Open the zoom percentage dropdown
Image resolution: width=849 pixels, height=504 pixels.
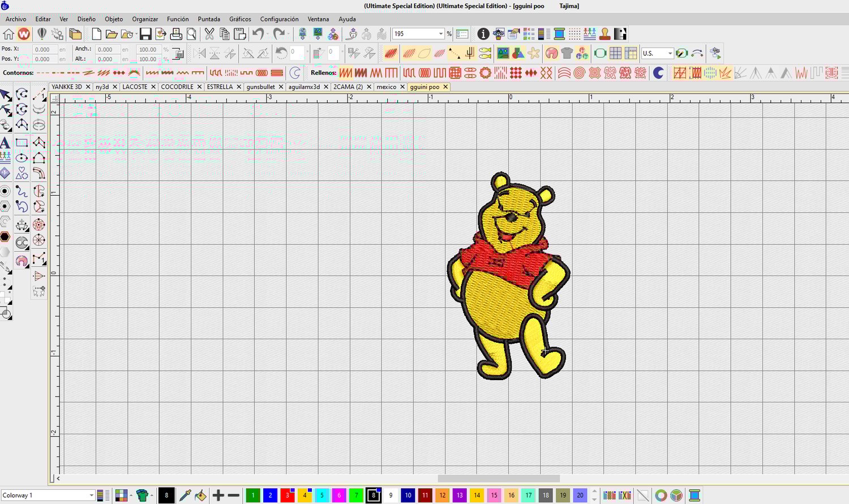pos(441,34)
